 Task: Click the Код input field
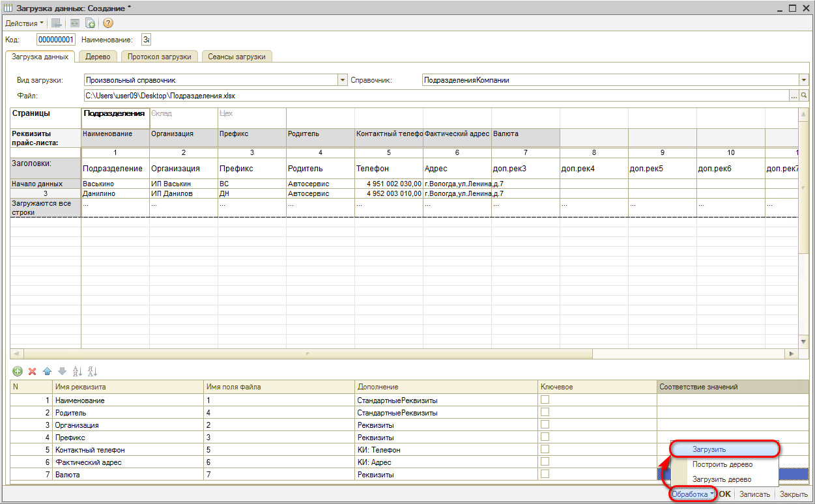pyautogui.click(x=55, y=40)
